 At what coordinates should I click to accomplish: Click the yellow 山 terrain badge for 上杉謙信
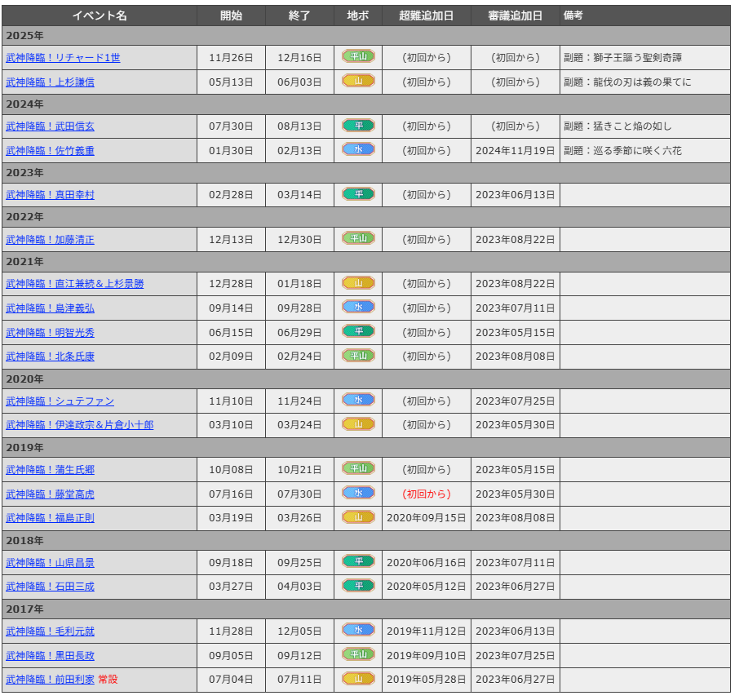click(x=358, y=82)
